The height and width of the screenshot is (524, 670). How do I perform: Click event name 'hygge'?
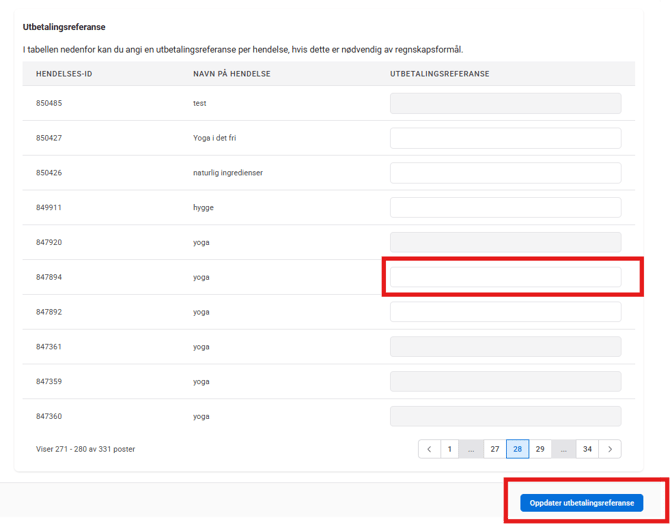point(203,208)
